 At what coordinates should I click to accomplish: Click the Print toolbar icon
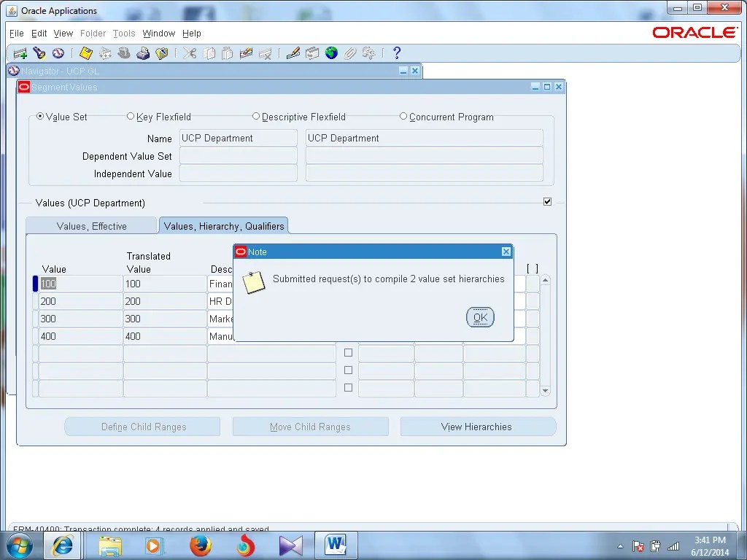click(x=143, y=53)
